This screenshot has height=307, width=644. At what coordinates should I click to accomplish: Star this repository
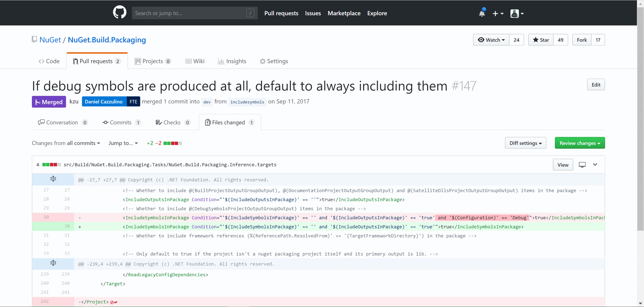541,40
